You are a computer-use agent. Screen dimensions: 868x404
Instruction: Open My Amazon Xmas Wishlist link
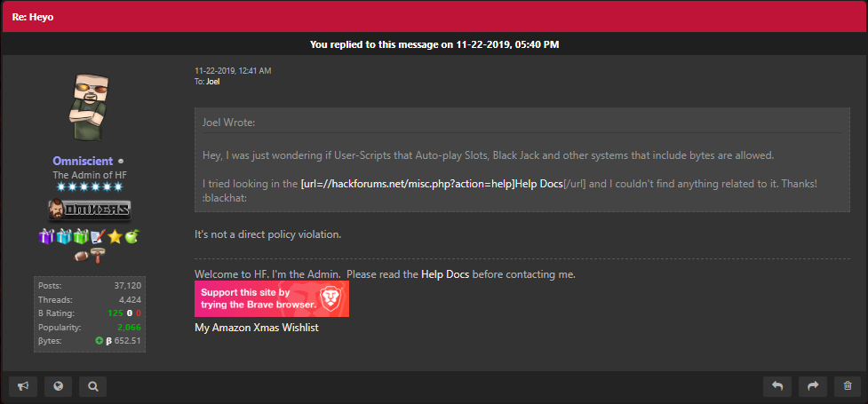coord(256,327)
